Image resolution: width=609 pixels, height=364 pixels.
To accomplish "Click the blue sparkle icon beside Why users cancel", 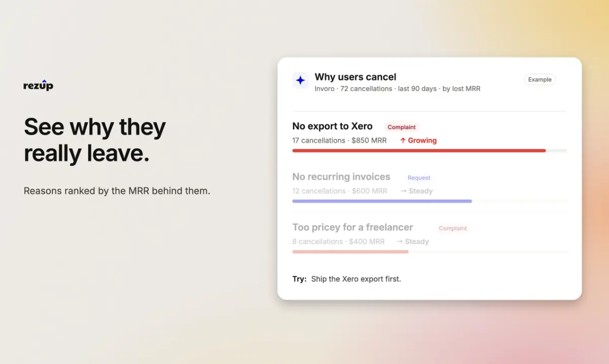I will coord(300,80).
